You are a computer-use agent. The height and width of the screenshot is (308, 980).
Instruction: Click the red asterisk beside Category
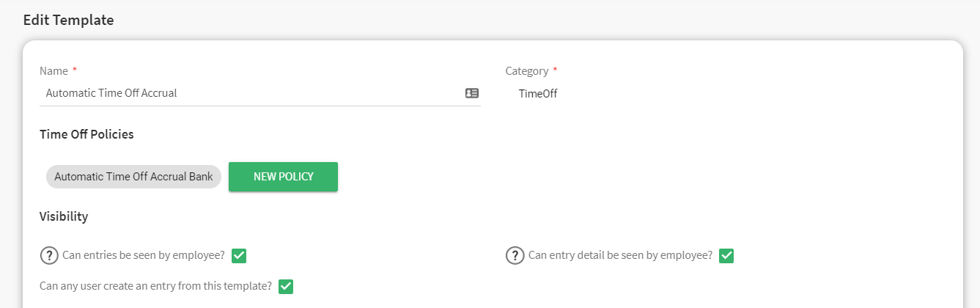point(555,70)
